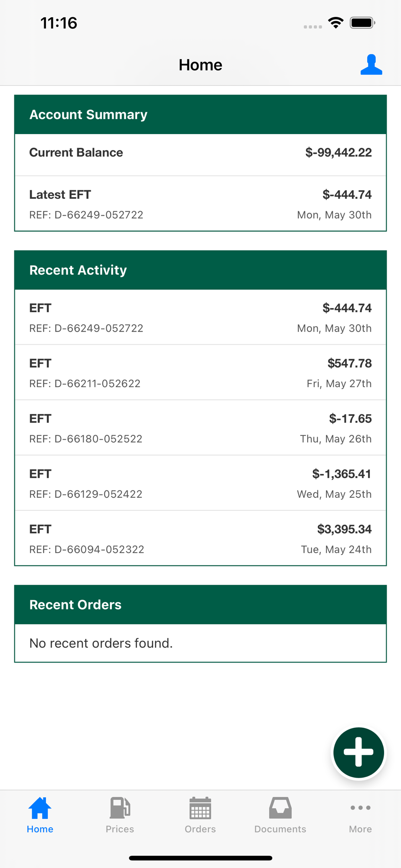Tap the Account Summary header

click(x=200, y=115)
